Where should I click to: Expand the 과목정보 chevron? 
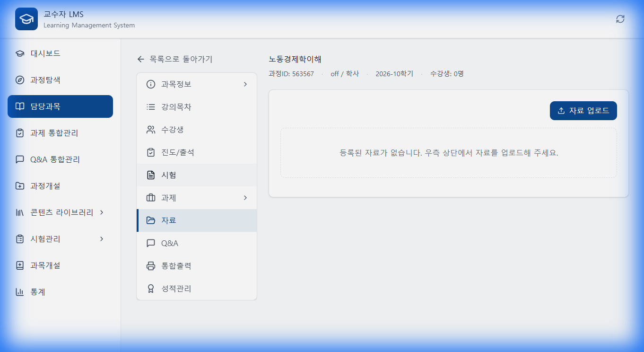pyautogui.click(x=245, y=84)
